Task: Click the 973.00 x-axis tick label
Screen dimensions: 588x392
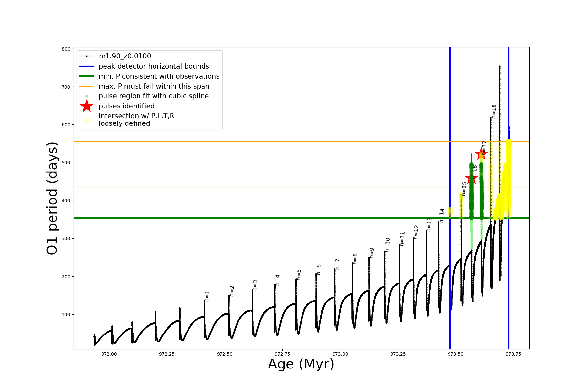Action: [340, 354]
